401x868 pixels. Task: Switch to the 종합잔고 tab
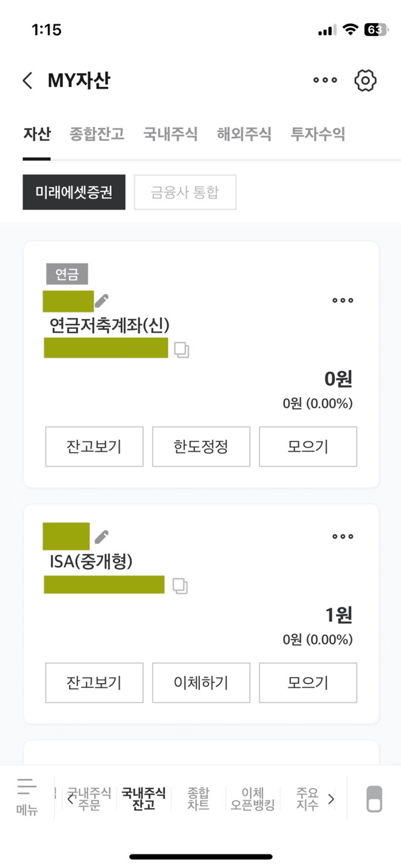(97, 134)
